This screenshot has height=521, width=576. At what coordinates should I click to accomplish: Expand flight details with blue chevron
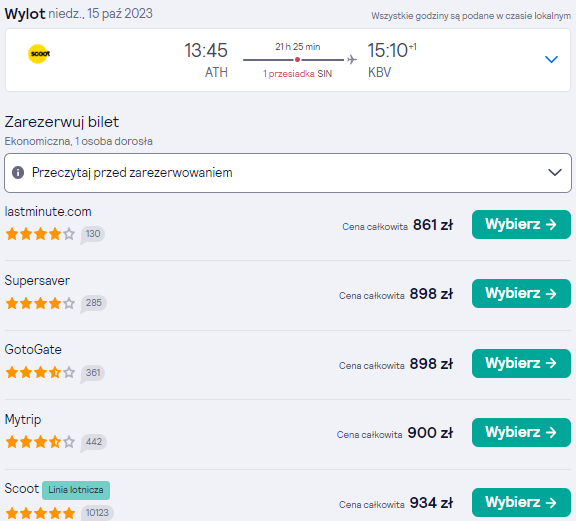point(551,59)
